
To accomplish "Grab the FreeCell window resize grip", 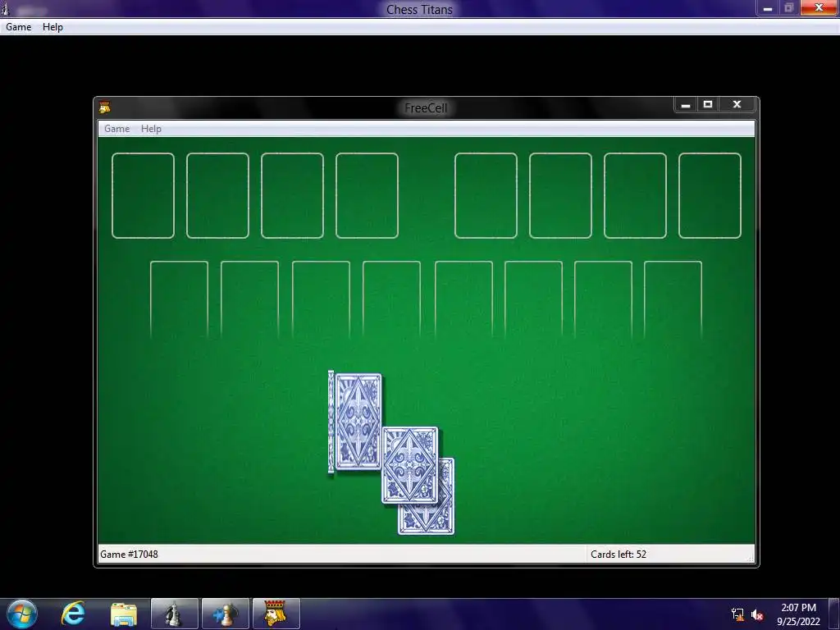I will point(750,558).
